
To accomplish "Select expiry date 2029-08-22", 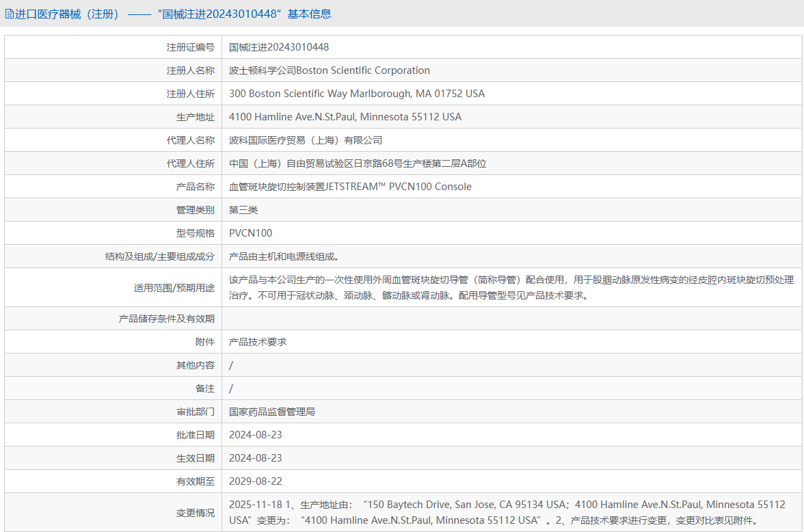I will [256, 481].
